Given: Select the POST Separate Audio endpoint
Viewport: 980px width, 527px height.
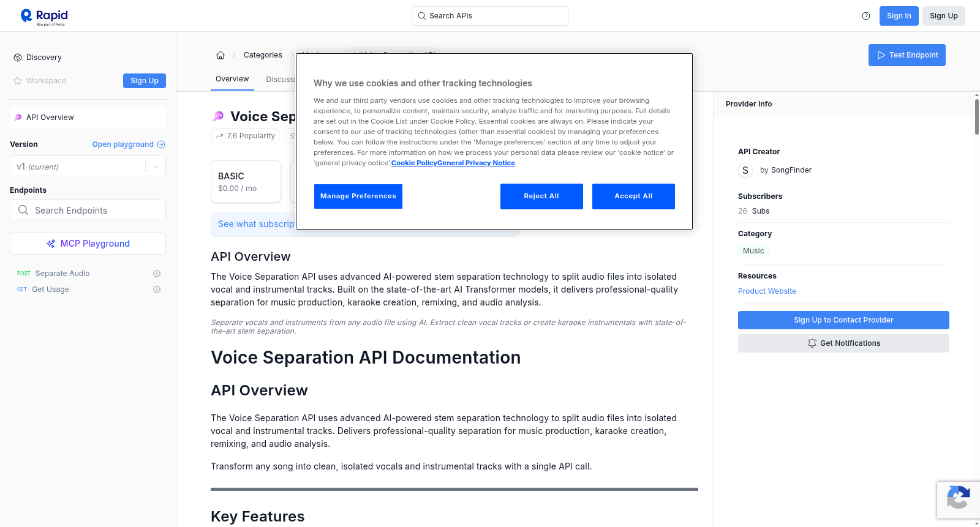Looking at the screenshot, I should [88, 274].
